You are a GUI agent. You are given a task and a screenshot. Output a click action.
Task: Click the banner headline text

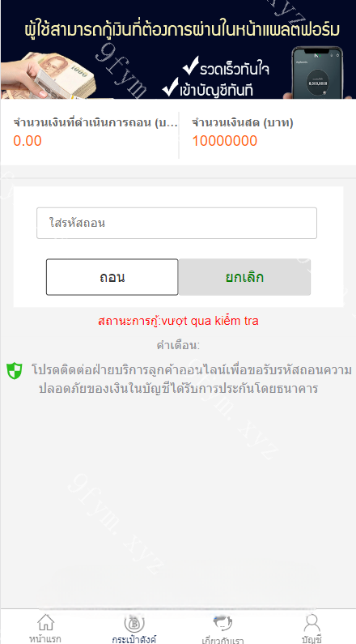point(182,30)
